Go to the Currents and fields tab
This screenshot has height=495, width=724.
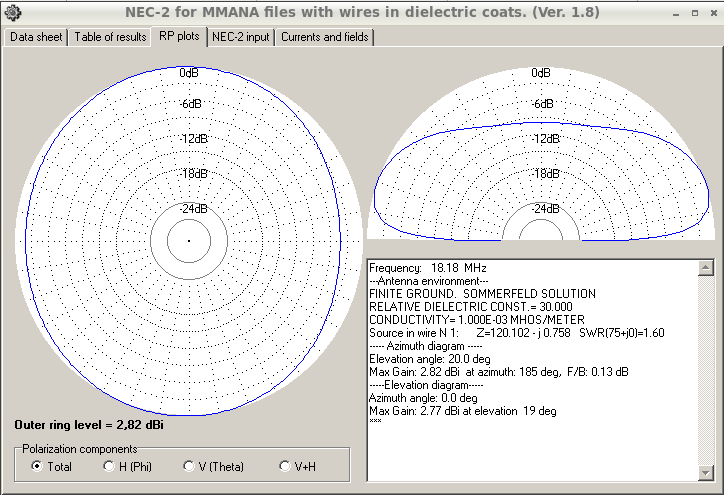click(x=325, y=37)
